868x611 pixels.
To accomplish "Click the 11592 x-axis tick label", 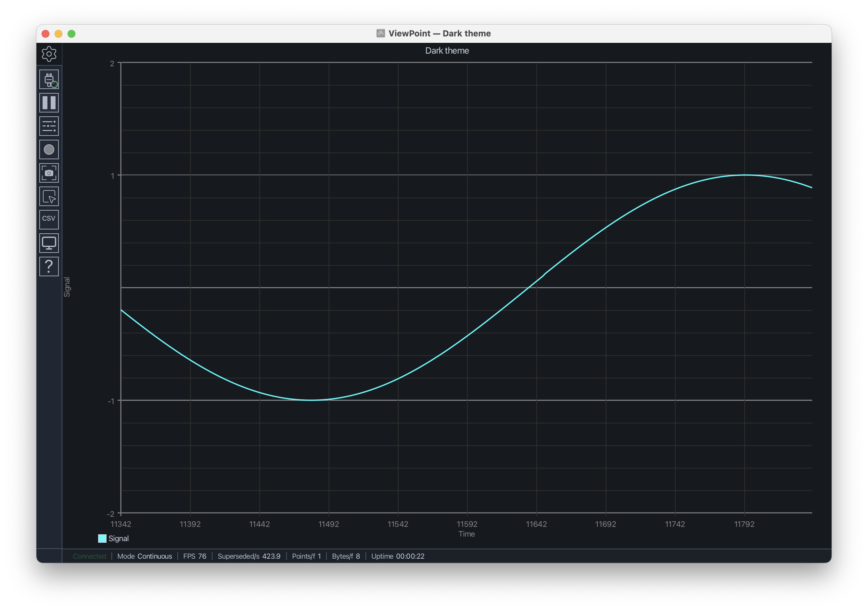I will tap(467, 524).
